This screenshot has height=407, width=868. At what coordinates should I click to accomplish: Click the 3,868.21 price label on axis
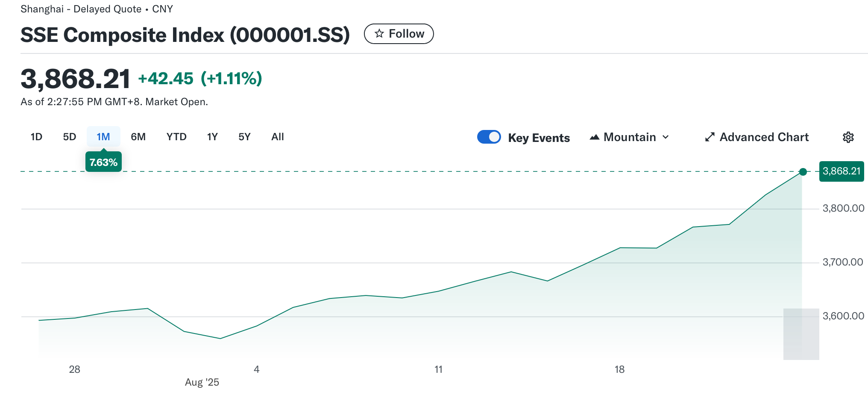pyautogui.click(x=841, y=171)
